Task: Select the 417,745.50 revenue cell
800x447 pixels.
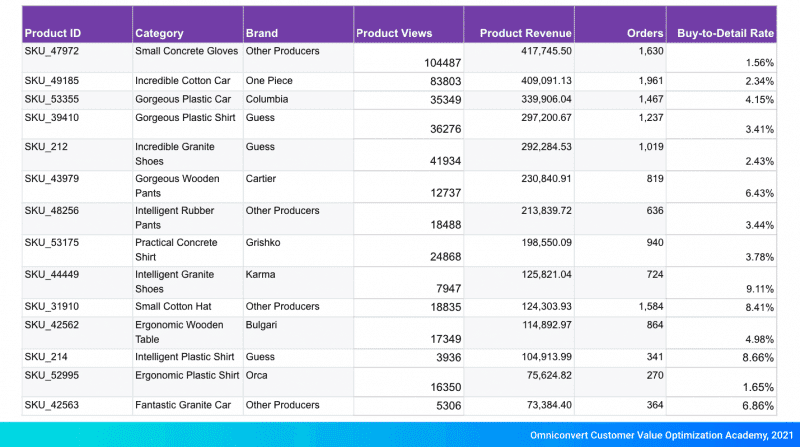Action: point(538,50)
